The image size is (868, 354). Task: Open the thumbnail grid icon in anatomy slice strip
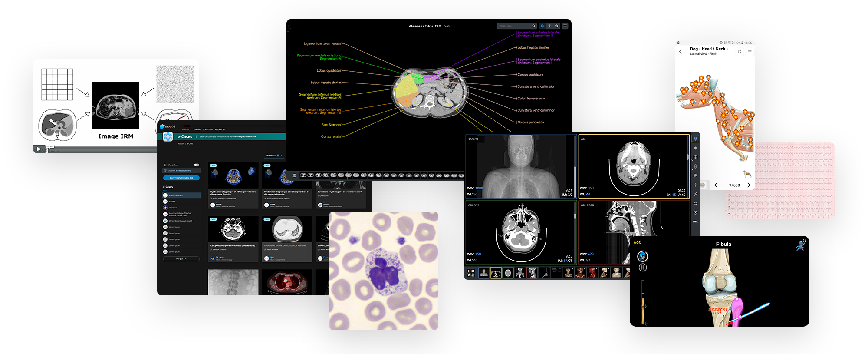pos(294,175)
